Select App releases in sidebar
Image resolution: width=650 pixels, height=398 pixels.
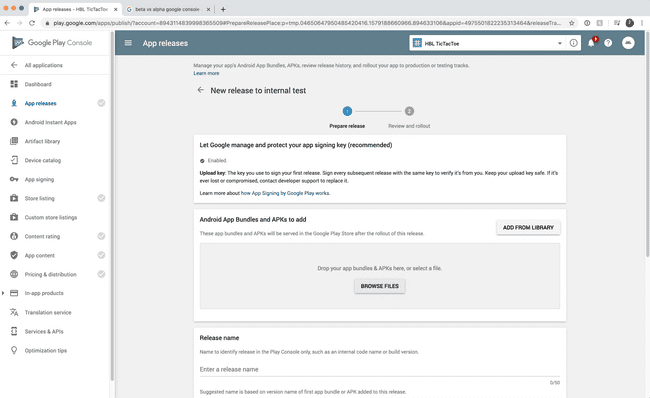point(40,103)
